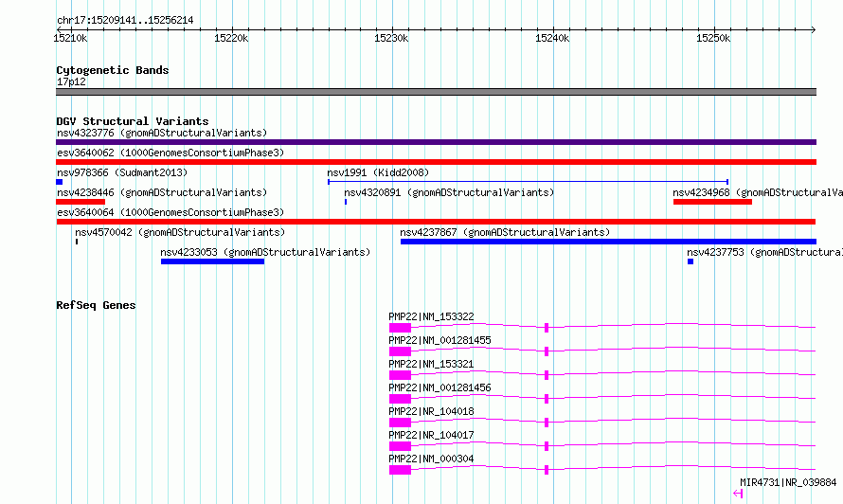The width and height of the screenshot is (843, 504).
Task: Click the PMP22 NM_000304 transcript exon block
Action: 400,470
